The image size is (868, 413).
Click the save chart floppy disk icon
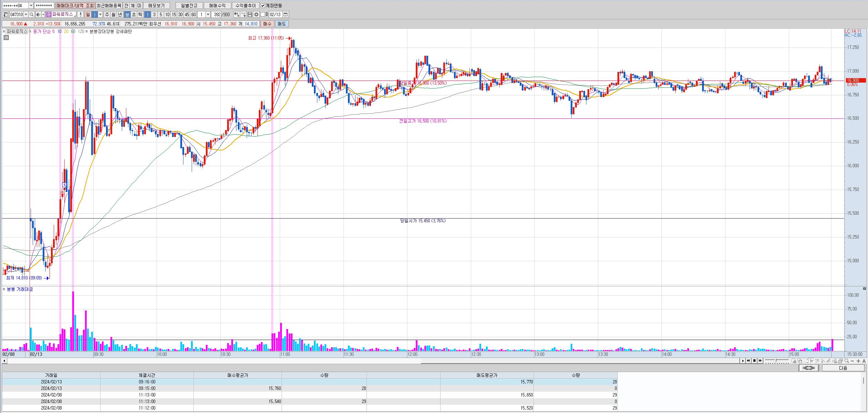pyautogui.click(x=250, y=14)
